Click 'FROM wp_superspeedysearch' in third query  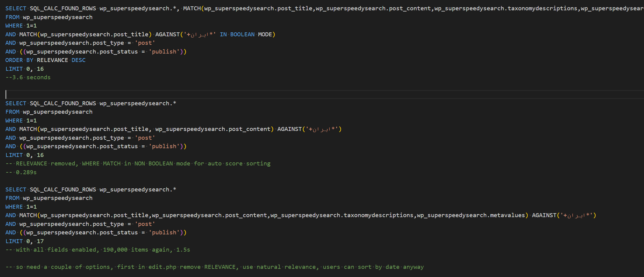49,198
